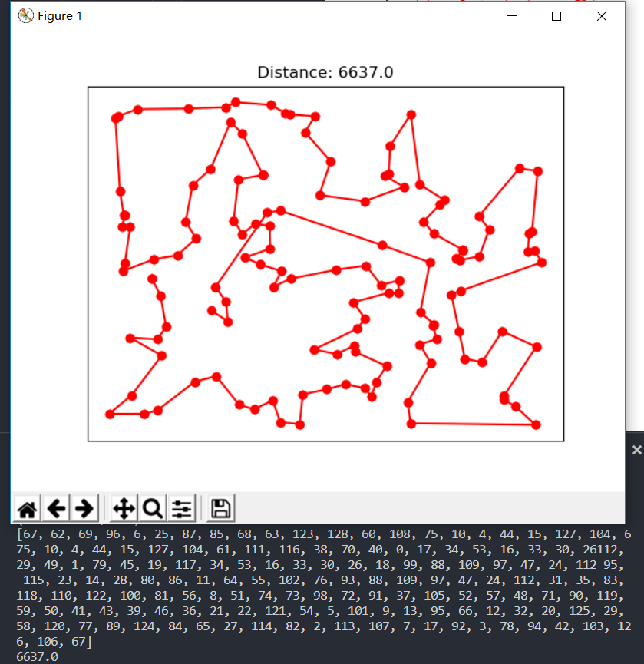Dismiss the console panel with its × button
The height and width of the screenshot is (664, 644).
point(636,449)
